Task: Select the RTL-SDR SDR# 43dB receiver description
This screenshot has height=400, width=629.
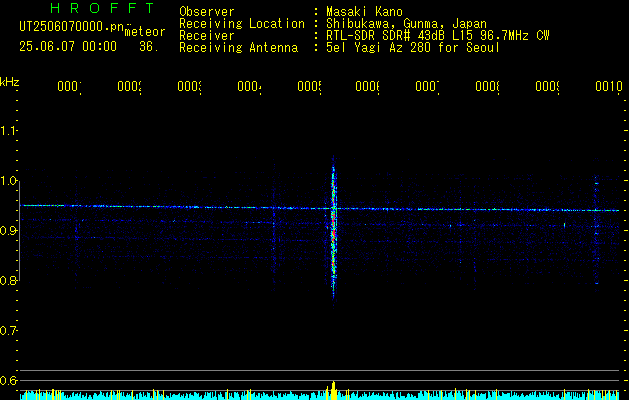Action: (438, 36)
